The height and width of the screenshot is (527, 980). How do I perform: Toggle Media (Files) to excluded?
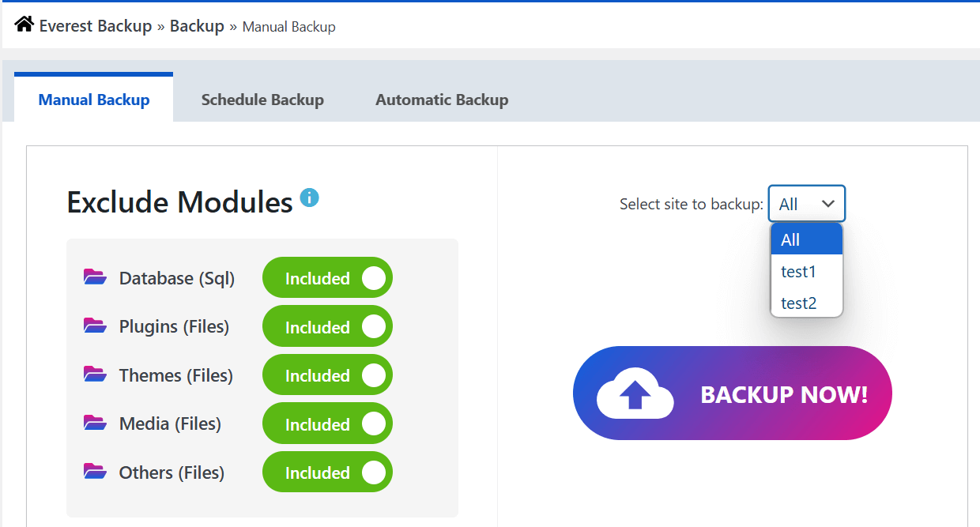(327, 423)
